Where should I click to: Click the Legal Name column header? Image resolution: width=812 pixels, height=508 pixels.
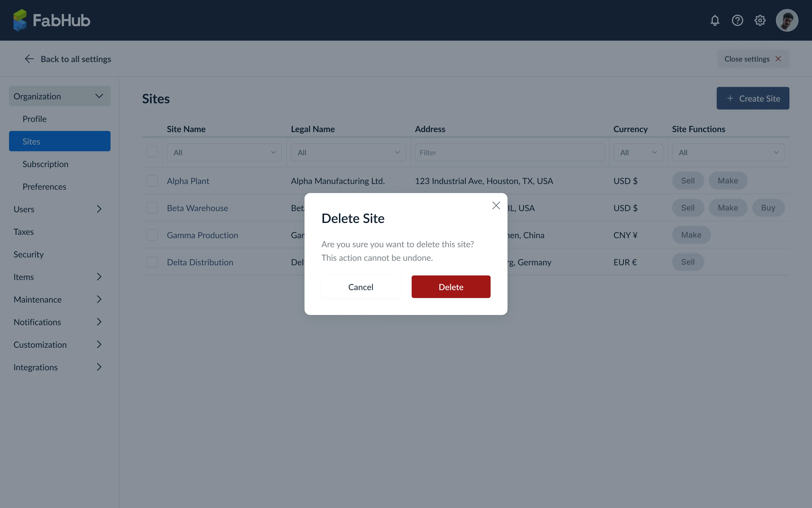coord(313,129)
